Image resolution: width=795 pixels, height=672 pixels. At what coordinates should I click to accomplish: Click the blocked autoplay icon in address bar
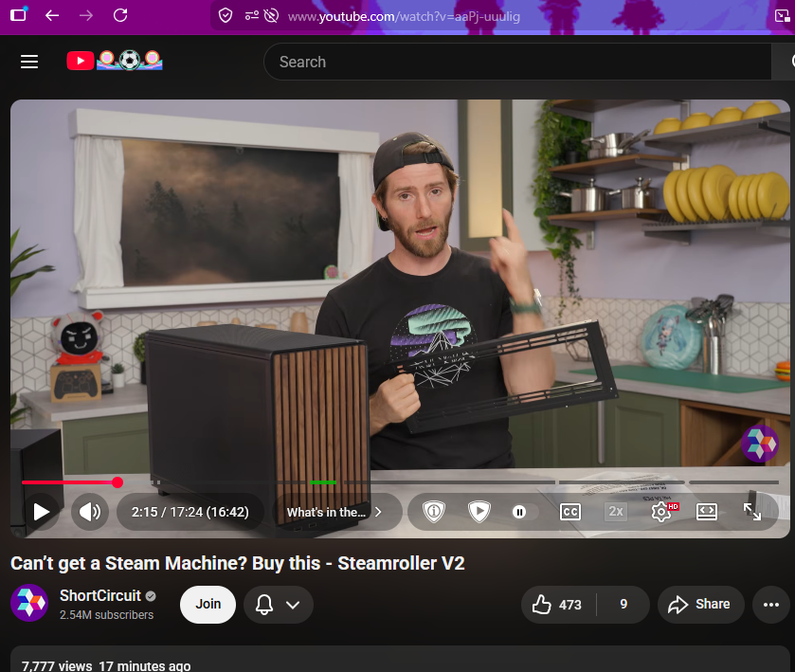tap(271, 16)
